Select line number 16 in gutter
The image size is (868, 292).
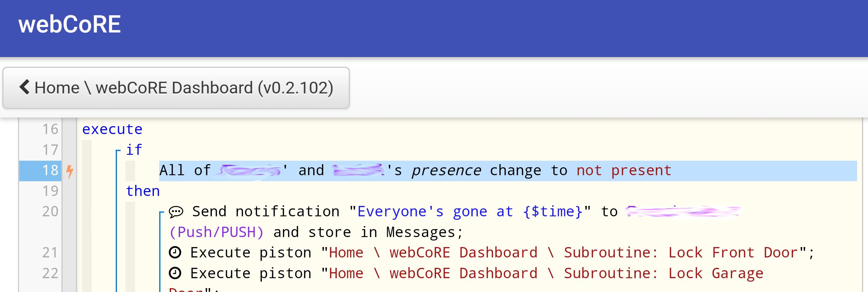(x=50, y=129)
